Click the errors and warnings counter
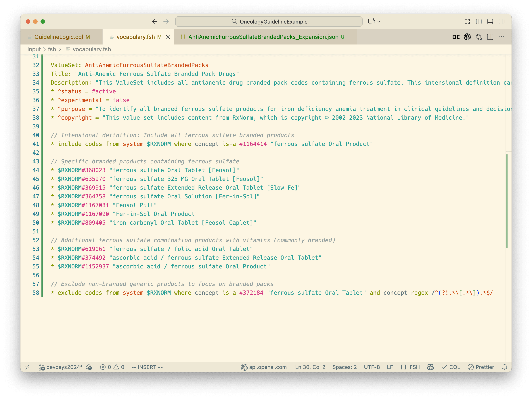The image size is (532, 399). [x=112, y=367]
